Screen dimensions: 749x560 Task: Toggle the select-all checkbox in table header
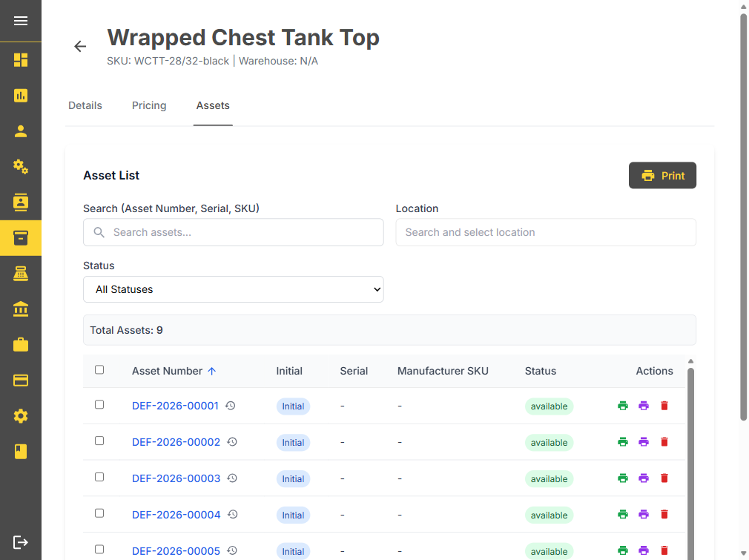99,370
